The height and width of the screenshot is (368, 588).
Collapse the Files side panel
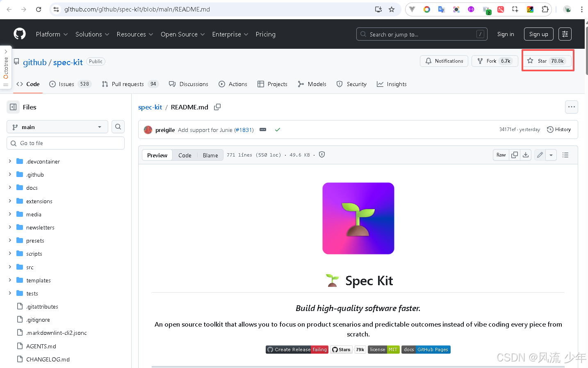pyautogui.click(x=13, y=107)
